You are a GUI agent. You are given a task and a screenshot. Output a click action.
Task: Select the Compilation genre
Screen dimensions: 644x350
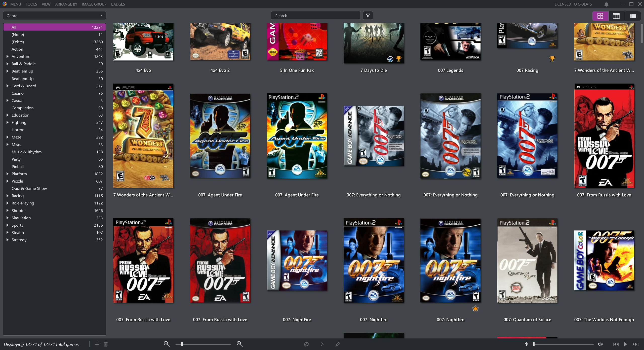tap(55, 108)
